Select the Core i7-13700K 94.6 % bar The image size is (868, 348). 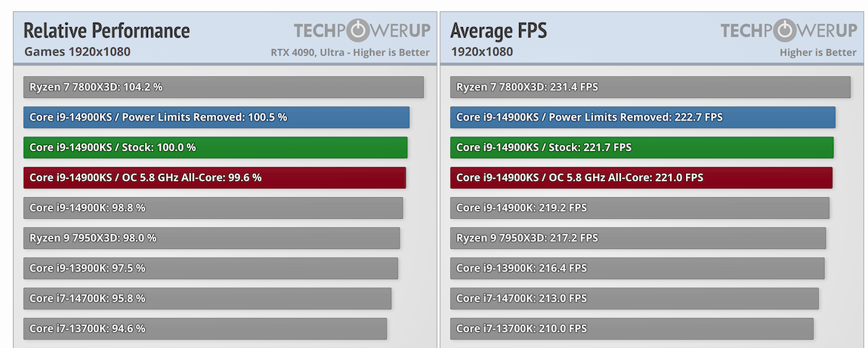coord(205,328)
